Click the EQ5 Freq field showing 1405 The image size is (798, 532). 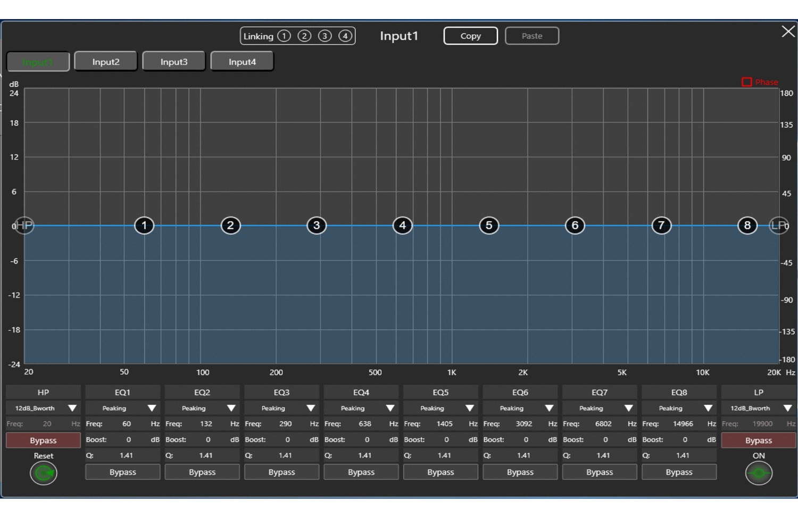444,424
